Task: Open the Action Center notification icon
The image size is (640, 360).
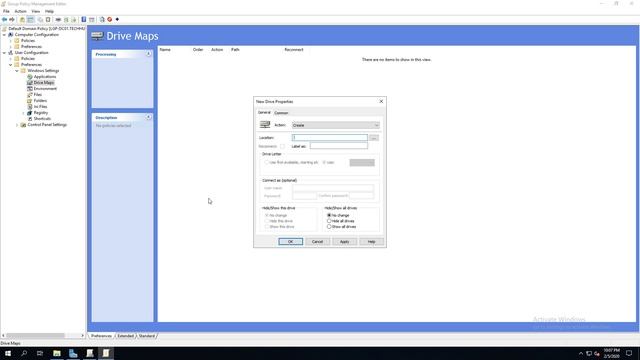Action: click(x=629, y=353)
